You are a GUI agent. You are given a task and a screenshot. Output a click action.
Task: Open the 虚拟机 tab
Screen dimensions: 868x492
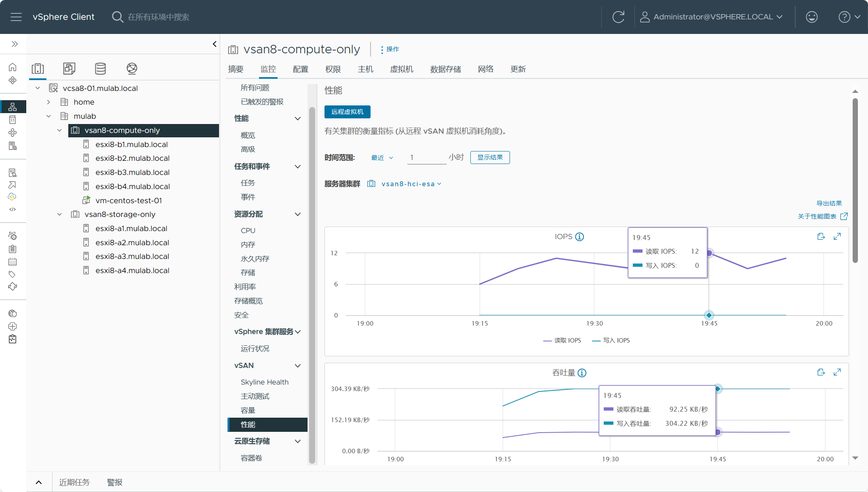[x=401, y=69]
